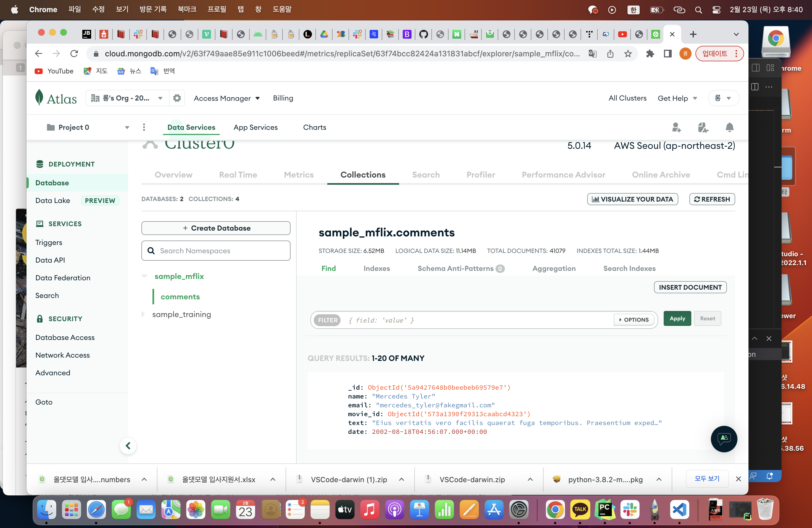812x528 pixels.
Task: Click the translate page icon in address bar
Action: click(x=593, y=54)
